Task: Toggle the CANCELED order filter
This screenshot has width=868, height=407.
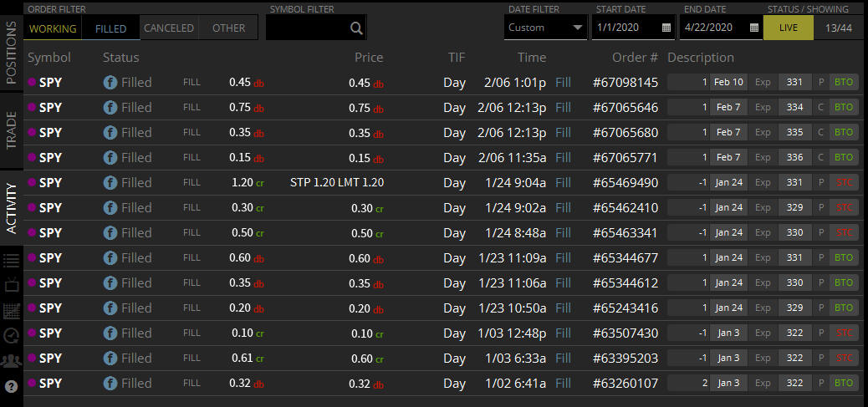Action: [x=169, y=28]
